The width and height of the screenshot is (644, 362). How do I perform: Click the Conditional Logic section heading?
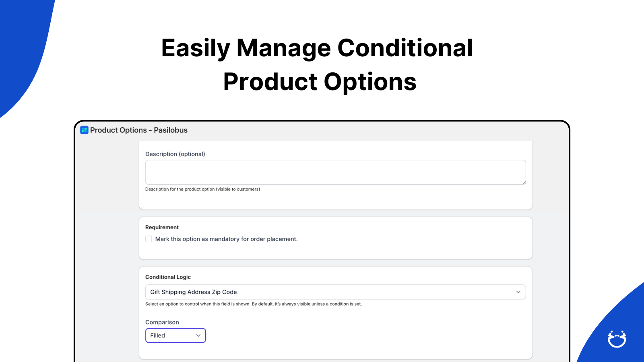[x=168, y=277]
